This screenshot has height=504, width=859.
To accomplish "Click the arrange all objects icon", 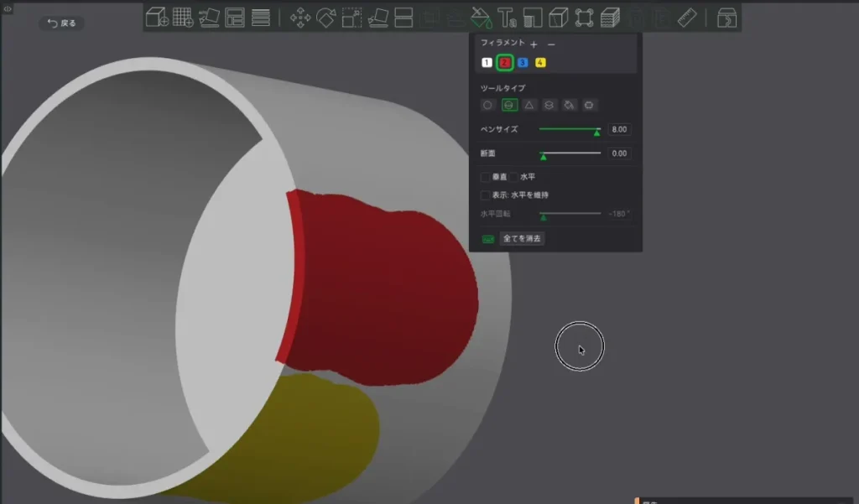I will pyautogui.click(x=235, y=18).
